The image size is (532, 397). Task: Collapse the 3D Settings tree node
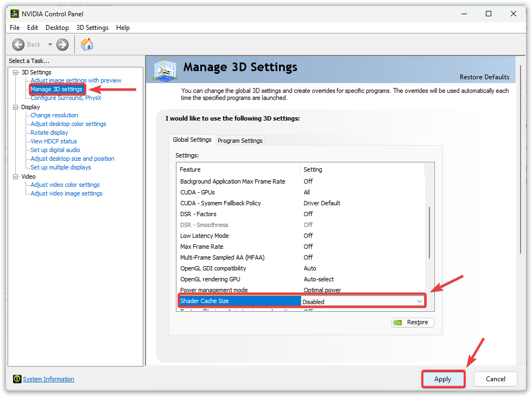coord(16,72)
